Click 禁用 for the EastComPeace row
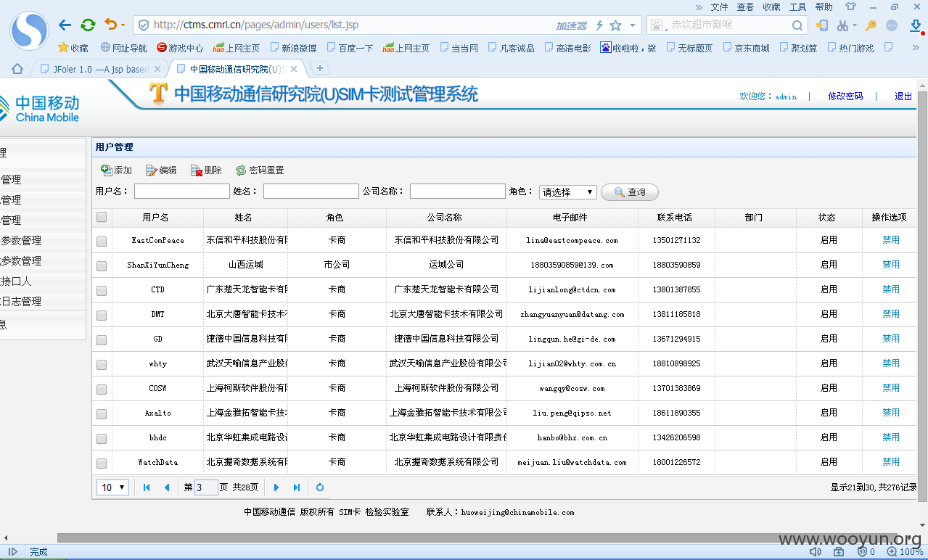Viewport: 928px width, 560px height. point(890,240)
